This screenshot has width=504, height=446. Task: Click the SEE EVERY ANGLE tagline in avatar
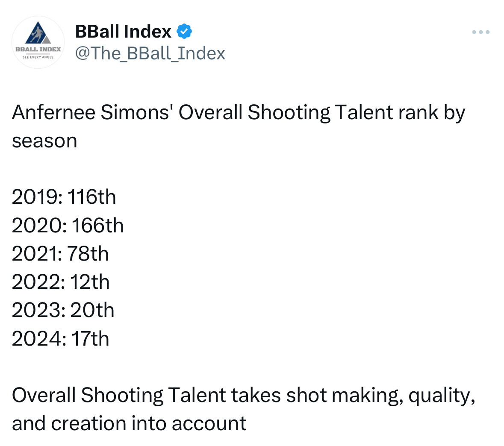coord(38,57)
